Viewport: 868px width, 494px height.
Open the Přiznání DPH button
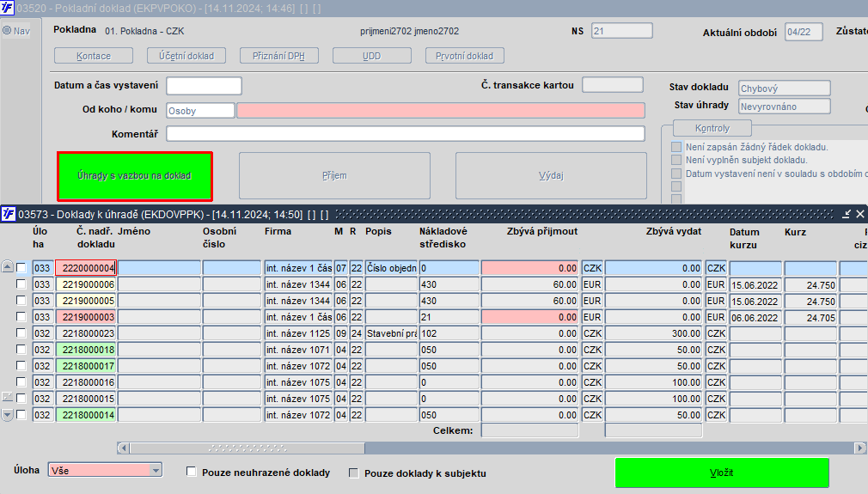[279, 56]
